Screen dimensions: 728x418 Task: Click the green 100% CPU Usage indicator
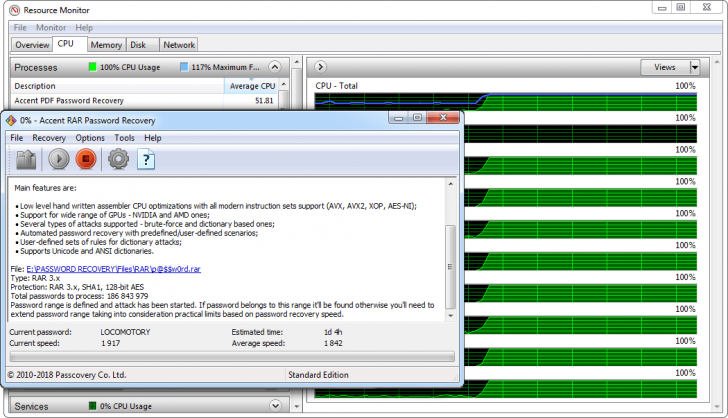92,67
